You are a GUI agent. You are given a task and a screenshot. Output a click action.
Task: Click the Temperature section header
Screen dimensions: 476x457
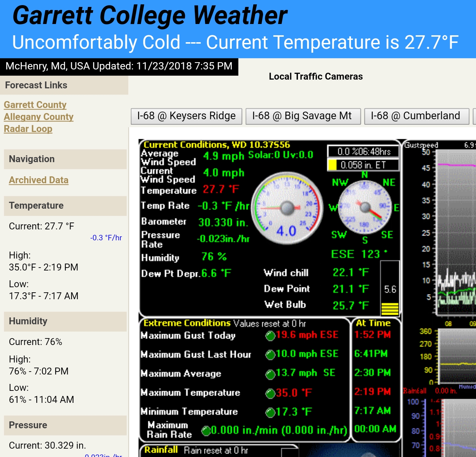click(36, 206)
